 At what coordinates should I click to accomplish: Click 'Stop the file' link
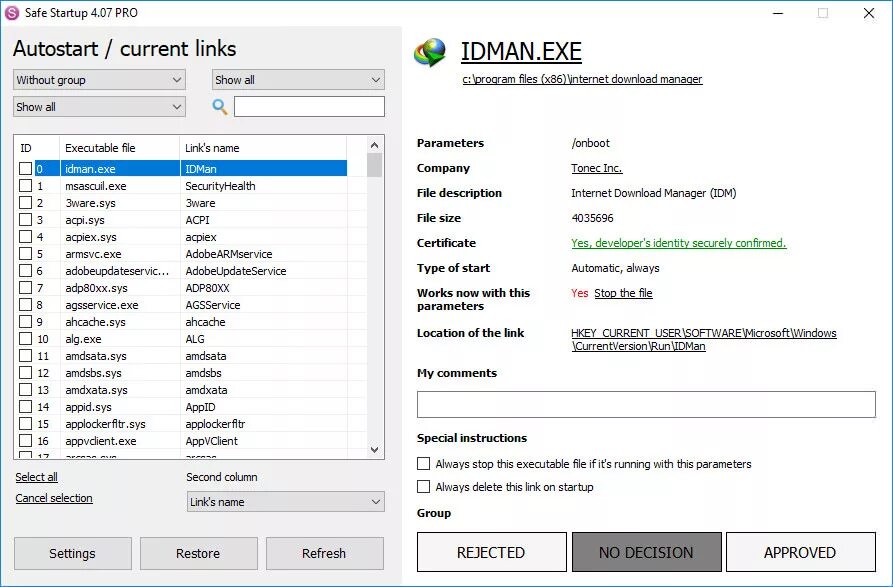tap(624, 293)
